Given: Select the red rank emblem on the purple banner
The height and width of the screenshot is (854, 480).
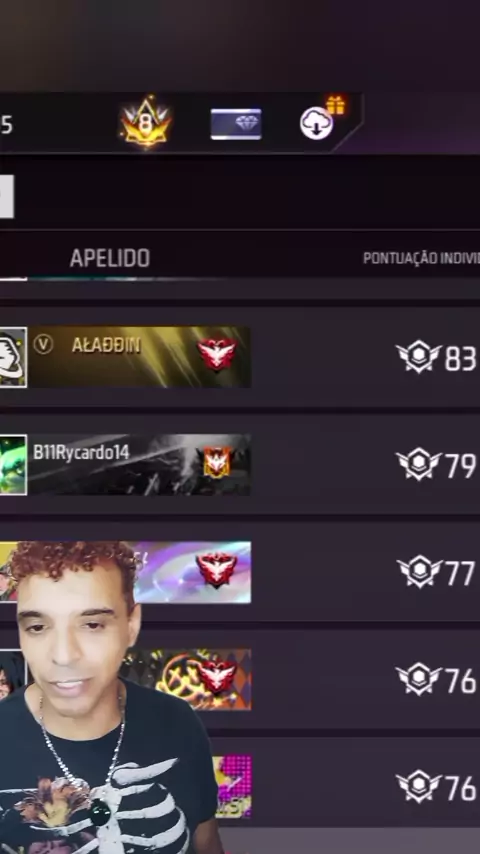Looking at the screenshot, I should coord(217,569).
